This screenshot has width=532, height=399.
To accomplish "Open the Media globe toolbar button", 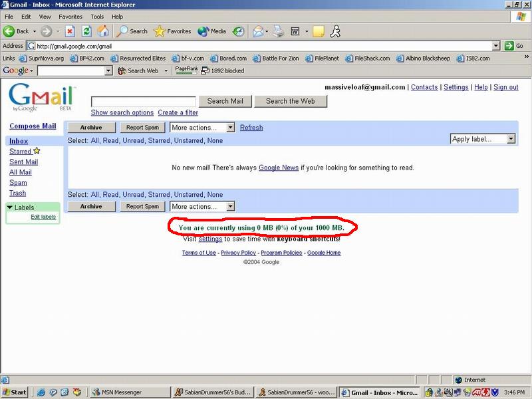I will coord(211,31).
